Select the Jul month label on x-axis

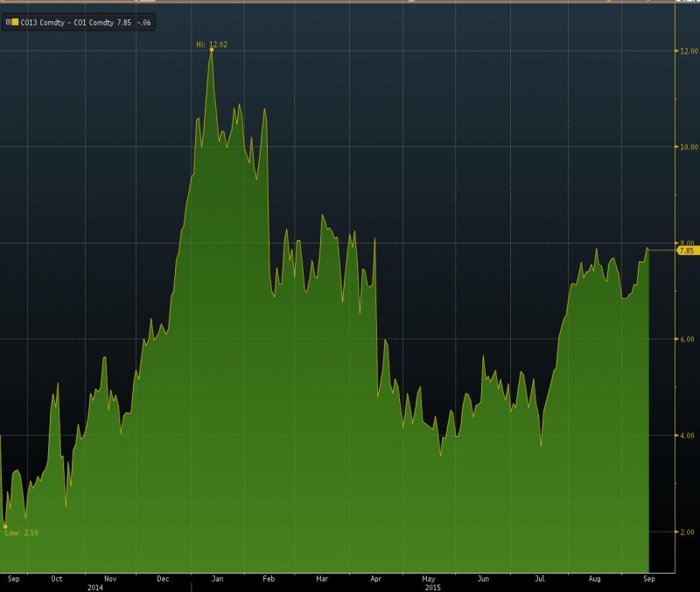tap(539, 578)
